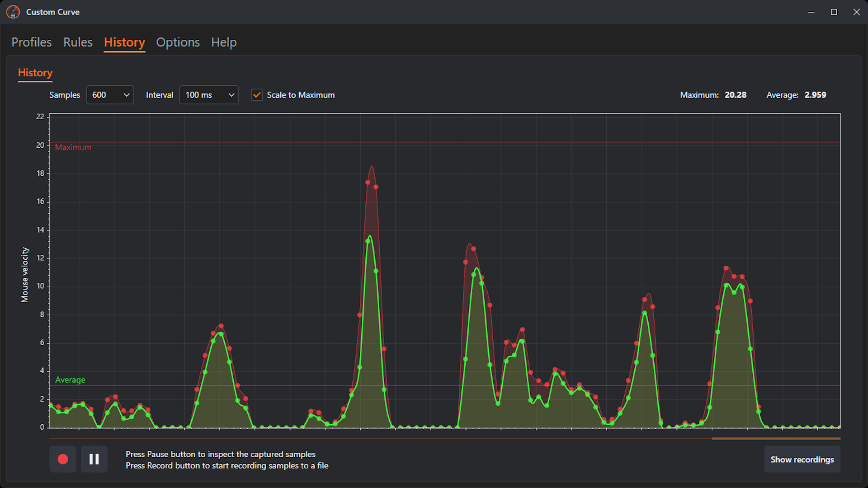This screenshot has width=868, height=488.
Task: Open the Interval dropdown showing 100 ms
Action: click(x=209, y=95)
